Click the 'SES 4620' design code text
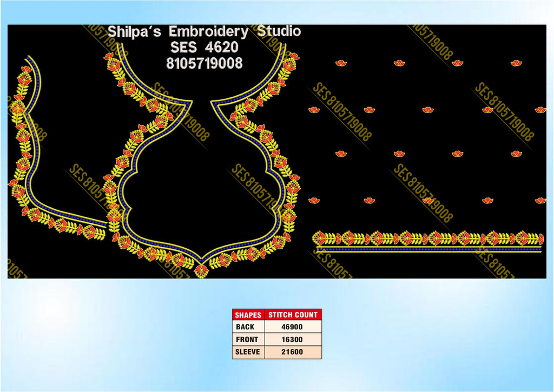Viewport: 554px width, 392px height. (204, 47)
